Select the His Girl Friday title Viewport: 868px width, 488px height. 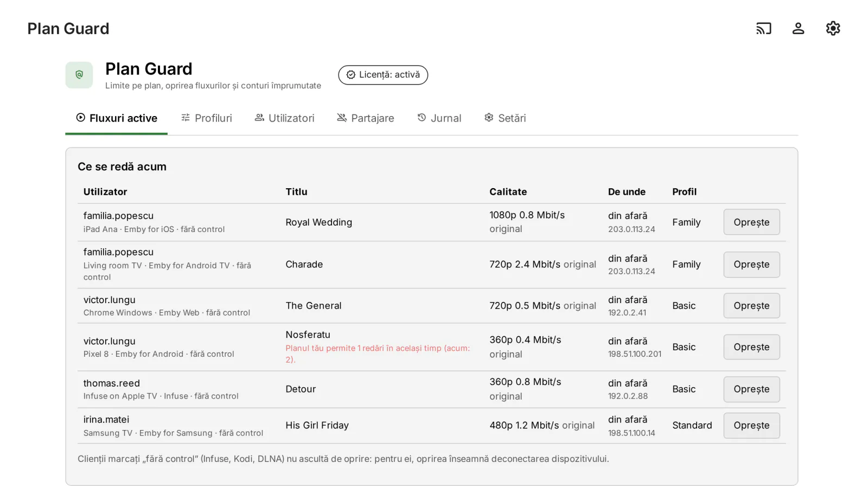point(317,426)
